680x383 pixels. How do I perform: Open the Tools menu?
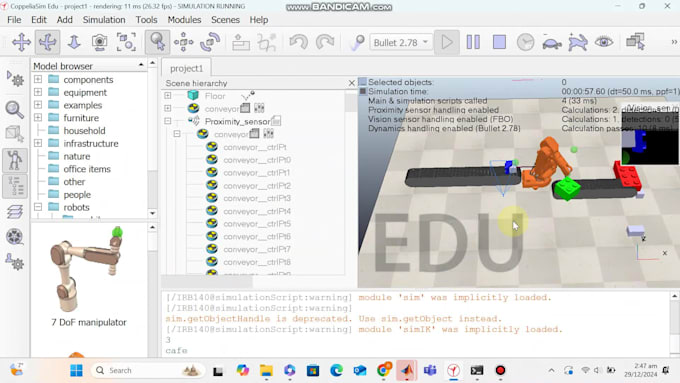146,20
